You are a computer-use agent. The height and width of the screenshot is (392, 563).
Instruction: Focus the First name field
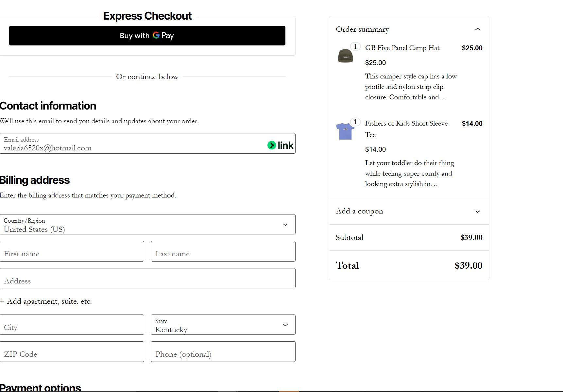pos(72,251)
